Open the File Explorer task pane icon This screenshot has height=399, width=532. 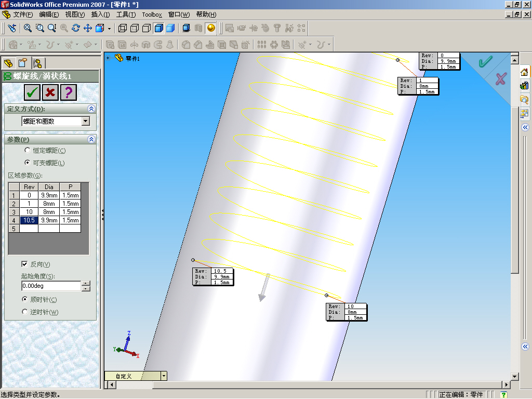pyautogui.click(x=524, y=99)
